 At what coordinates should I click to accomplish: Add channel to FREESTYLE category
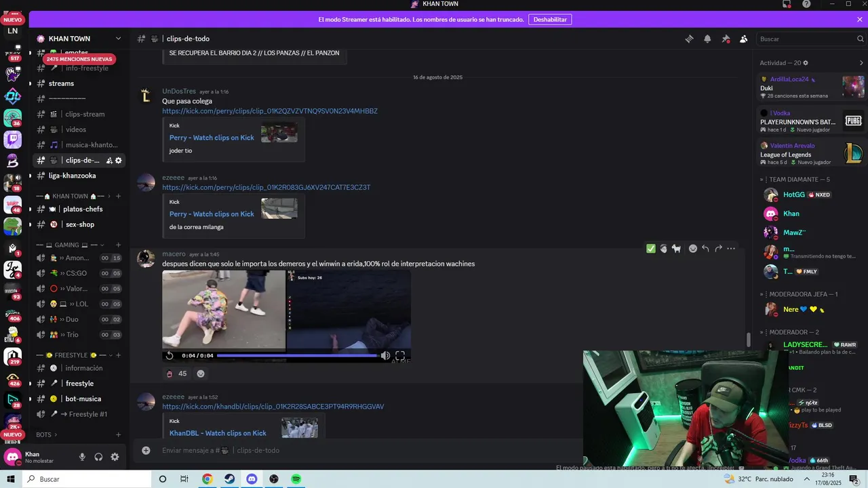coord(119,355)
